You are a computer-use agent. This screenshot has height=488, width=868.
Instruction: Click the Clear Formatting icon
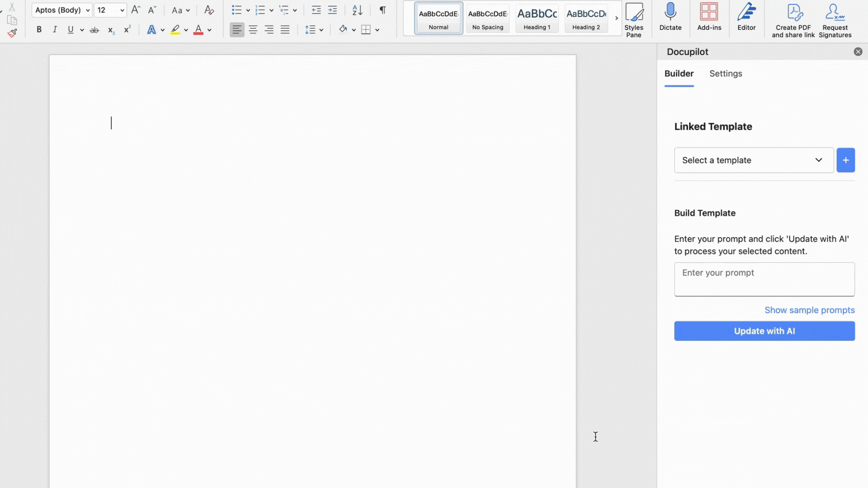coord(209,10)
